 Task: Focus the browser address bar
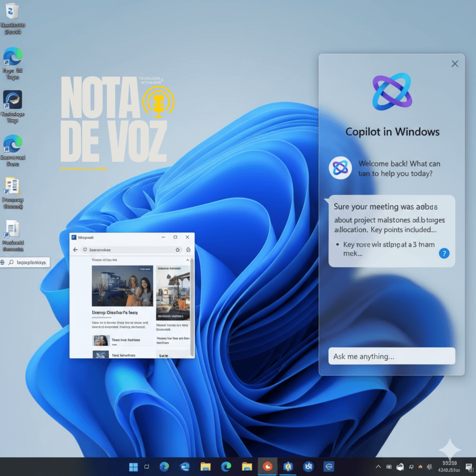pos(128,250)
